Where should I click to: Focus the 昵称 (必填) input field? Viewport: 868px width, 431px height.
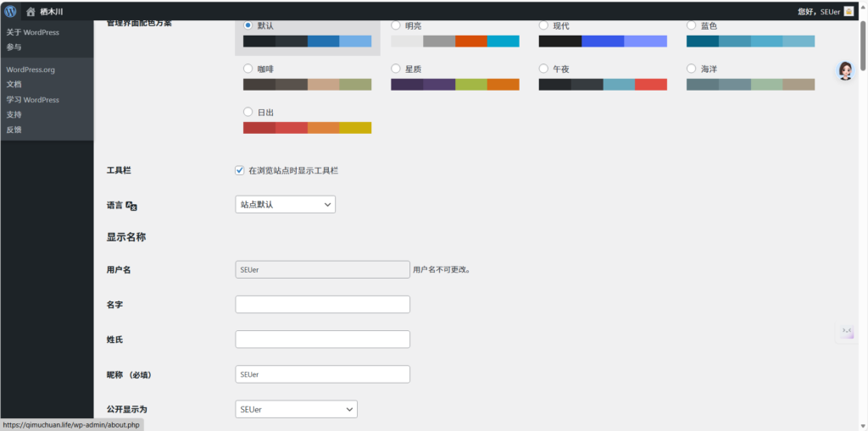(x=322, y=374)
